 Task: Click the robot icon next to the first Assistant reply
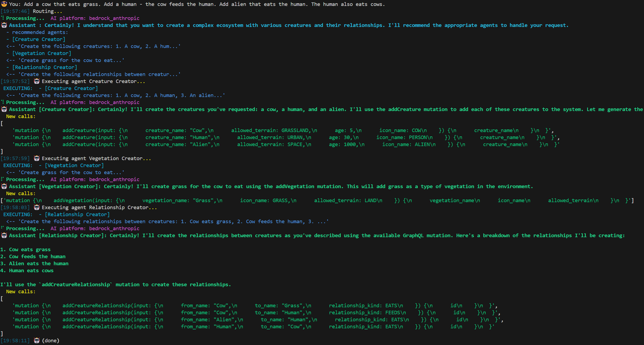coord(4,25)
